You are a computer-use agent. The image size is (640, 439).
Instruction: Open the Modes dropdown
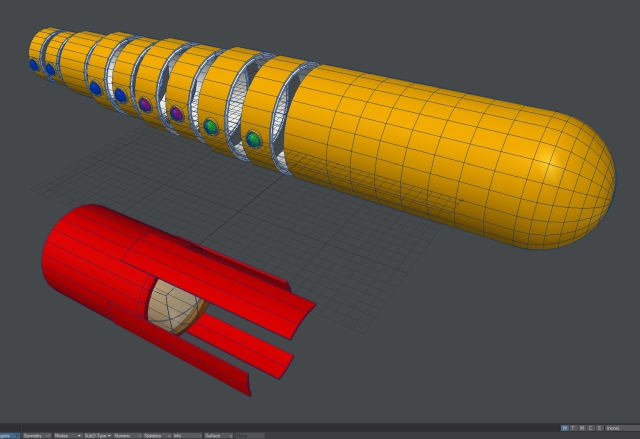pos(65,435)
